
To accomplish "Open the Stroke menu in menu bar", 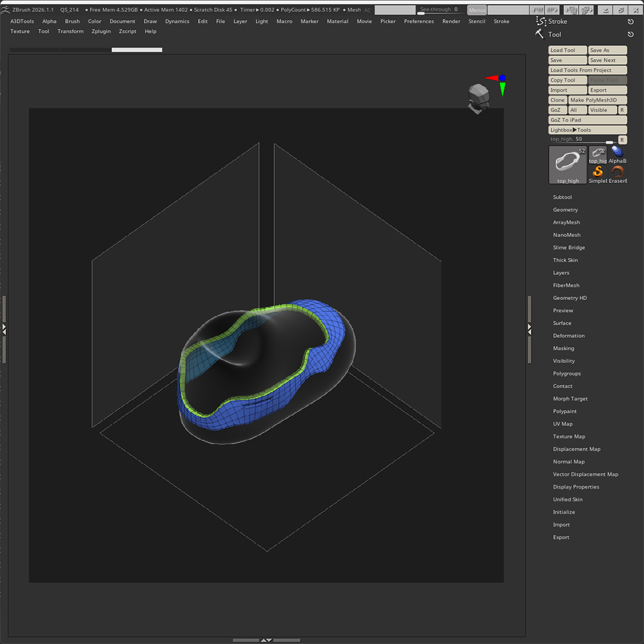I will pyautogui.click(x=501, y=21).
